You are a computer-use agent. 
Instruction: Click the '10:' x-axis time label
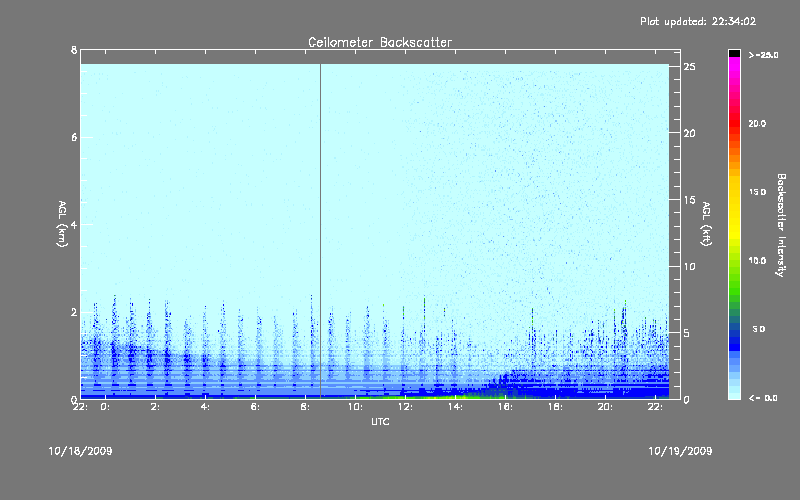(x=355, y=407)
